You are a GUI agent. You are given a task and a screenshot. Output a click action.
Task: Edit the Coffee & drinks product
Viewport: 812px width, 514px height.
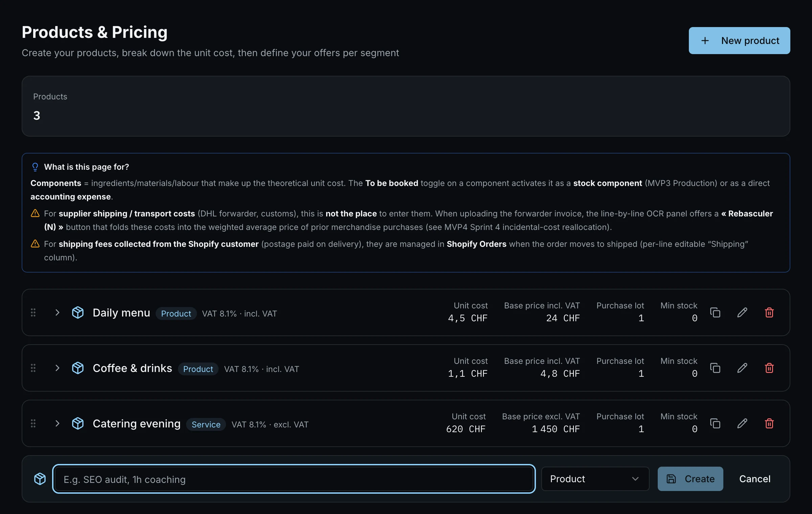[x=742, y=368]
